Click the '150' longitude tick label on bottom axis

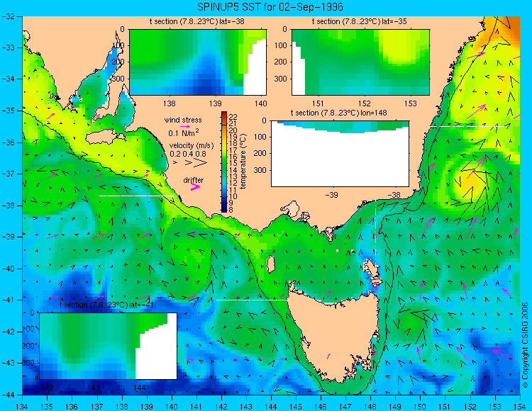pos(420,407)
